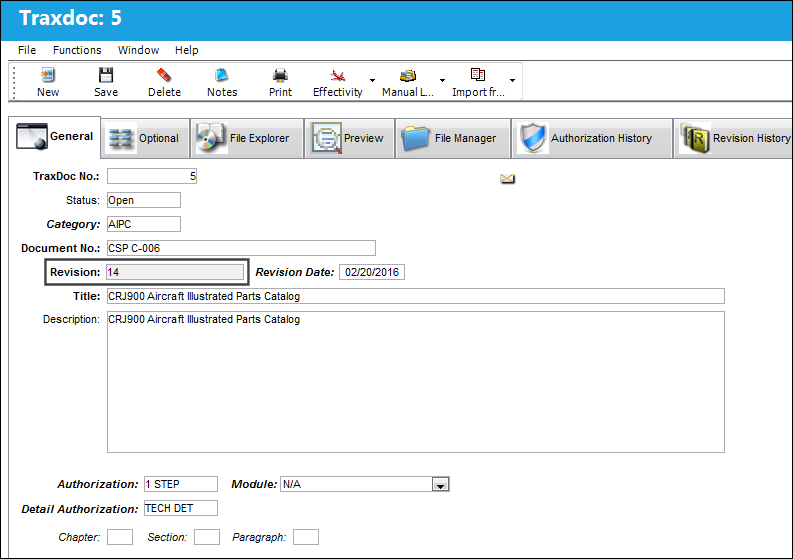
Task: Open the Module dropdown list
Action: click(440, 485)
